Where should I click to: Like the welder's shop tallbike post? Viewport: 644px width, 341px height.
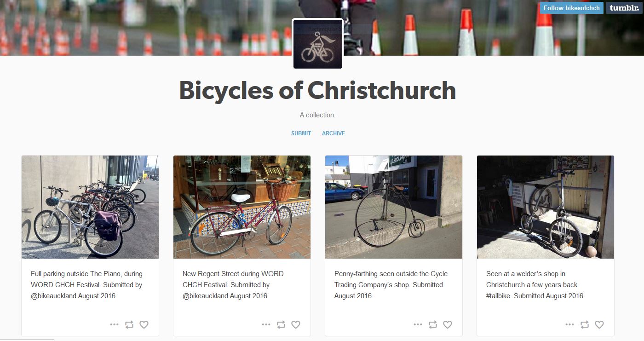click(x=599, y=324)
